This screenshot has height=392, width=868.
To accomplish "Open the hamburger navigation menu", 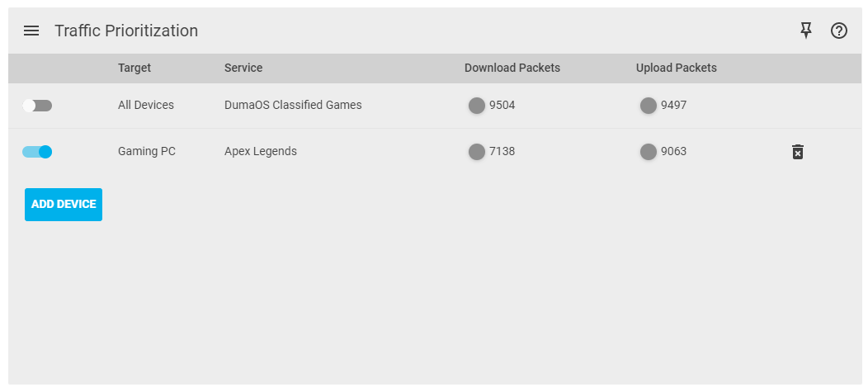I will 31,31.
